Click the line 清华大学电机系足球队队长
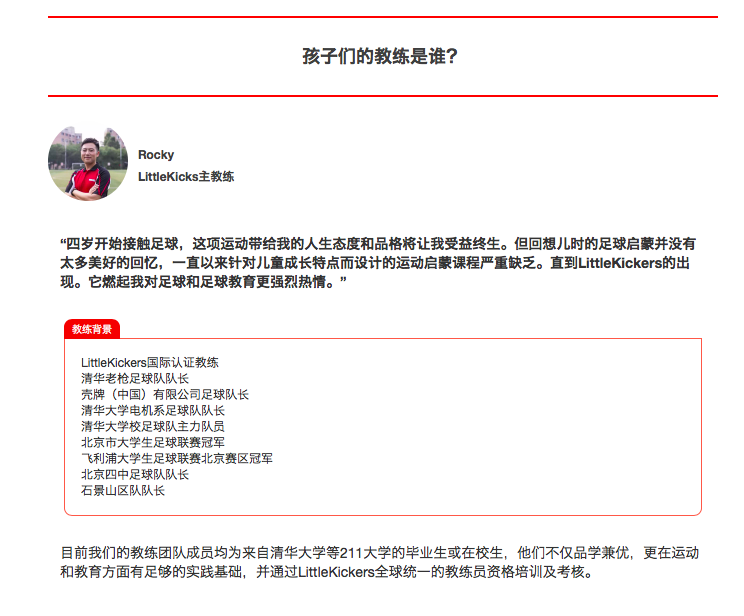Screen dimensions: 744x616 point(152,411)
